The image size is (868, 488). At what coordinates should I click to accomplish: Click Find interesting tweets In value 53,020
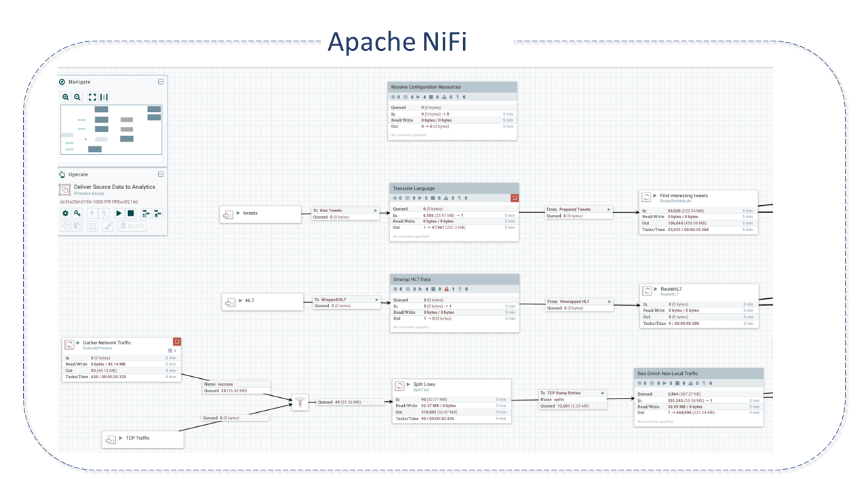pos(674,211)
